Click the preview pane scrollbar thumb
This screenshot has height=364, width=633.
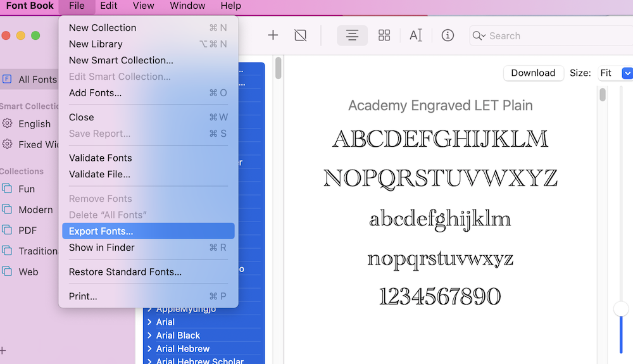click(x=603, y=94)
